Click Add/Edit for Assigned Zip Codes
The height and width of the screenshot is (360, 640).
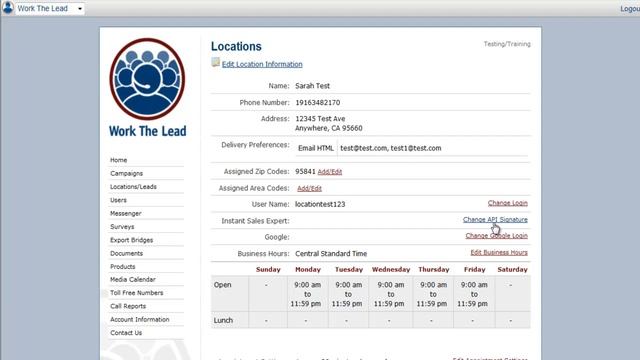click(330, 172)
